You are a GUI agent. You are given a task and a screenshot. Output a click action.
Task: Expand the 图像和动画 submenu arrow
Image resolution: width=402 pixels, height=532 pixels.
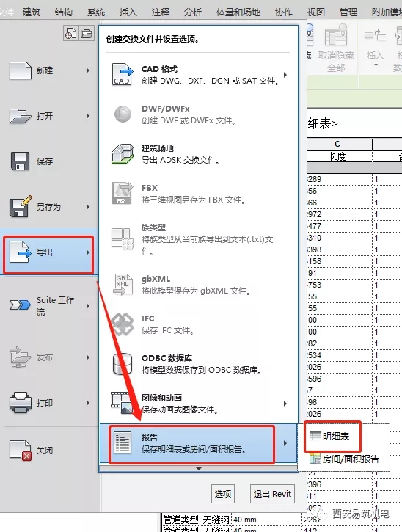(x=285, y=404)
